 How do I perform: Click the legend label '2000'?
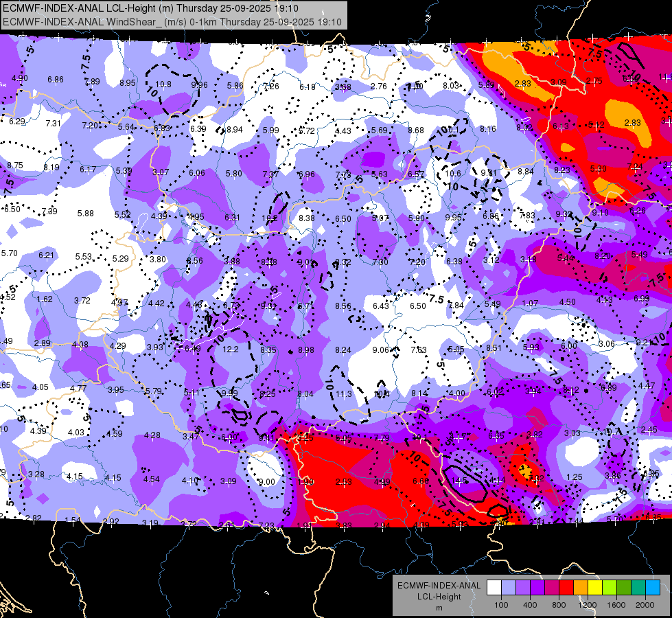(x=645, y=605)
